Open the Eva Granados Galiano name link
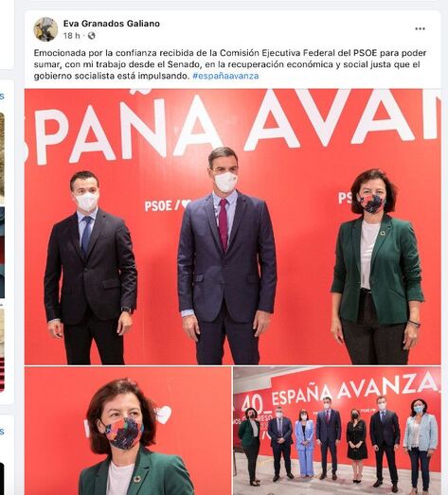The width and height of the screenshot is (448, 495). coord(111,24)
